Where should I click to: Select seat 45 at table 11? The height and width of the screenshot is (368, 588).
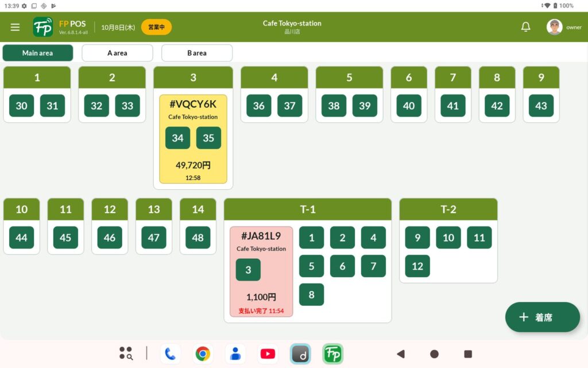[65, 237]
